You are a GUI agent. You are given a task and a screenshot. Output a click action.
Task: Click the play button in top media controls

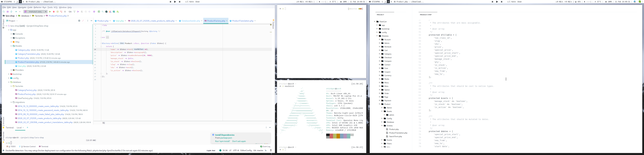pos(175,2)
